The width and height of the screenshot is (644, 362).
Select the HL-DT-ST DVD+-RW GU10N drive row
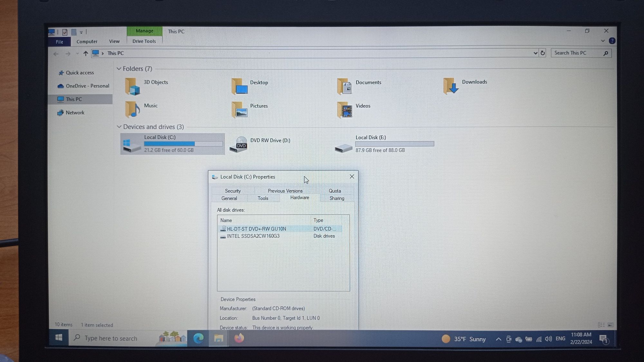(280, 229)
